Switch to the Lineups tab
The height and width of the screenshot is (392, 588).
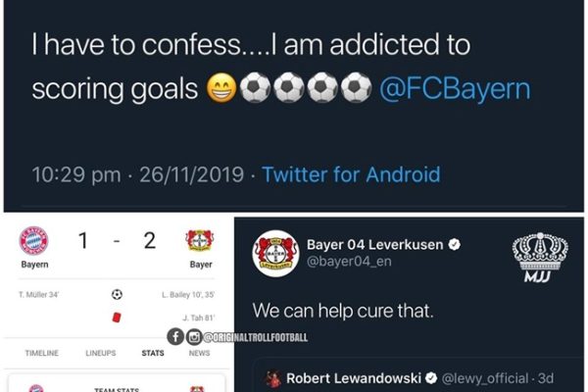pos(102,353)
